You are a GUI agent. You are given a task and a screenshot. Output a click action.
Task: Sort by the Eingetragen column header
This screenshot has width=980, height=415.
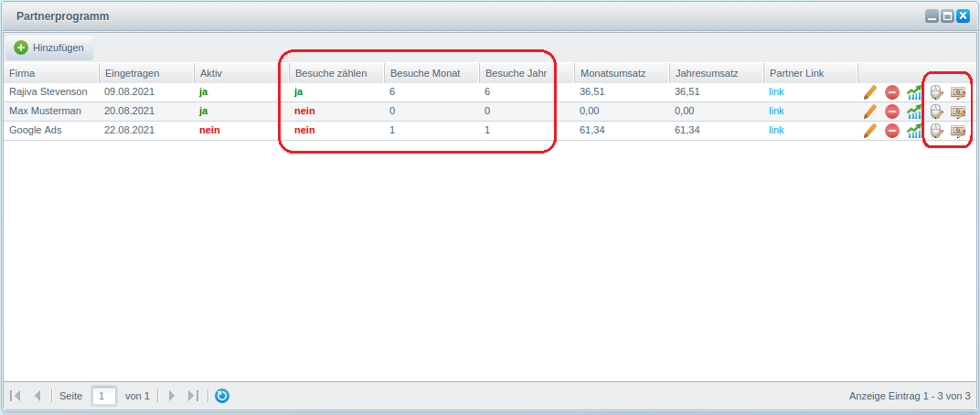pos(144,73)
